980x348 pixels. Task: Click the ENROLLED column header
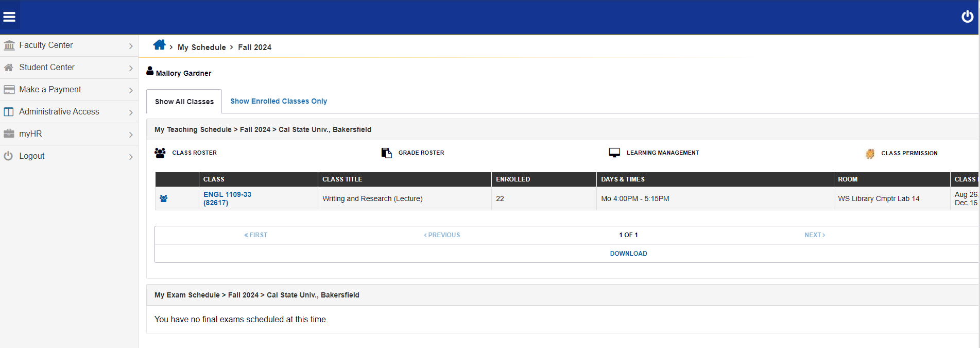tap(544, 179)
